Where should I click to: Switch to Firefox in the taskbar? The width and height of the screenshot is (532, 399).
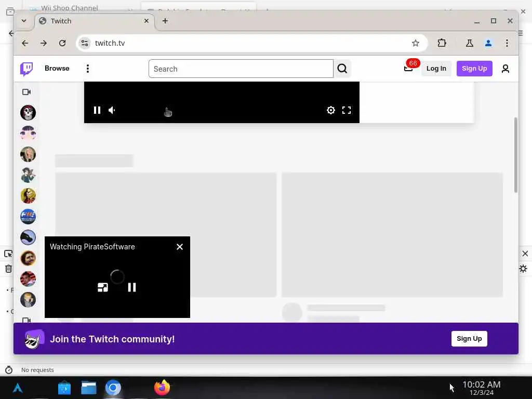(x=162, y=388)
